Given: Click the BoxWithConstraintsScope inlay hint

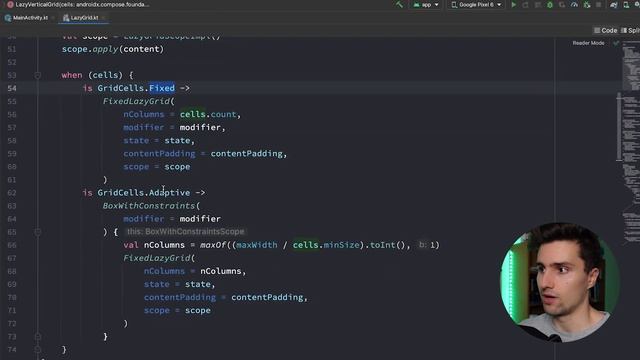Looking at the screenshot, I should click(x=185, y=232).
